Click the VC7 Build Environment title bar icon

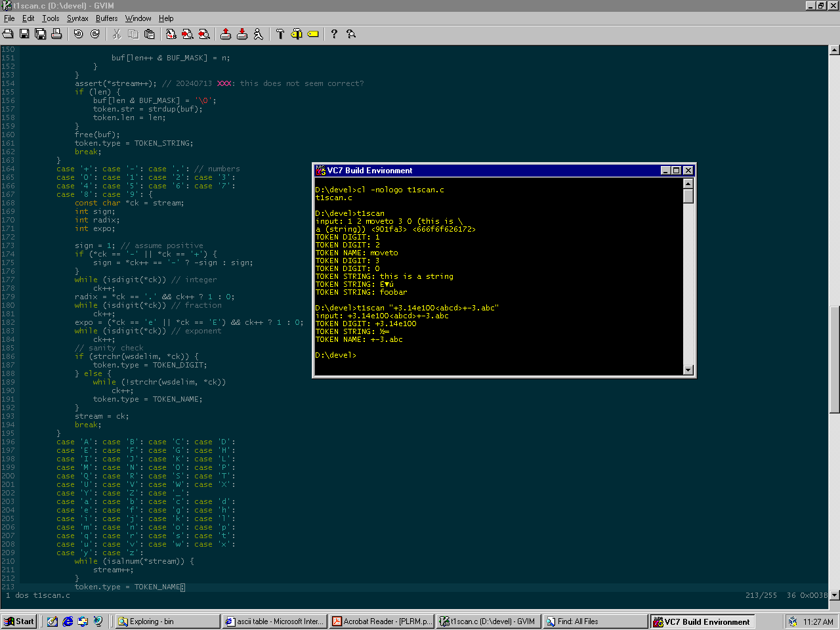pyautogui.click(x=321, y=170)
